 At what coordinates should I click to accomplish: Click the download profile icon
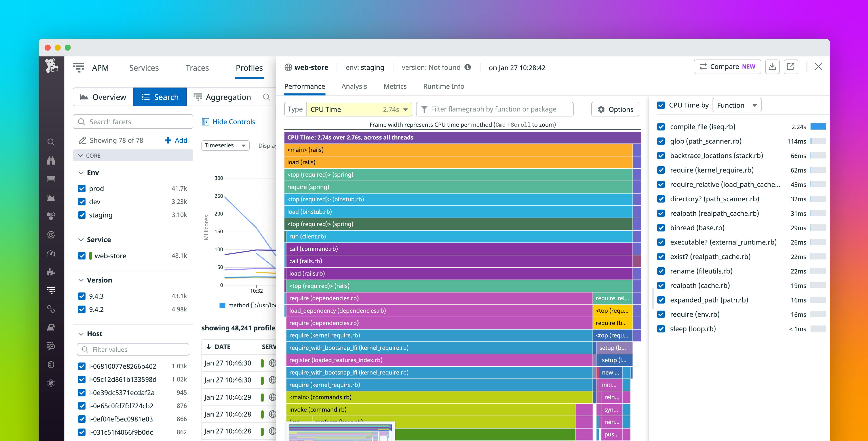point(773,66)
